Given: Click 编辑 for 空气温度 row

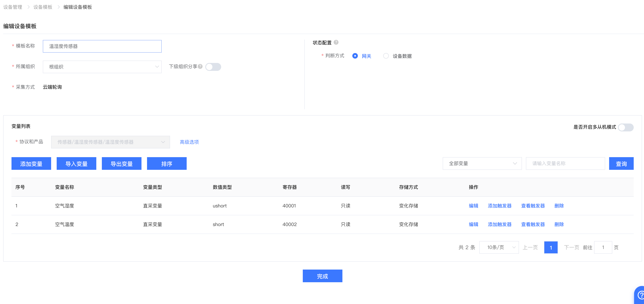Looking at the screenshot, I should pos(473,224).
